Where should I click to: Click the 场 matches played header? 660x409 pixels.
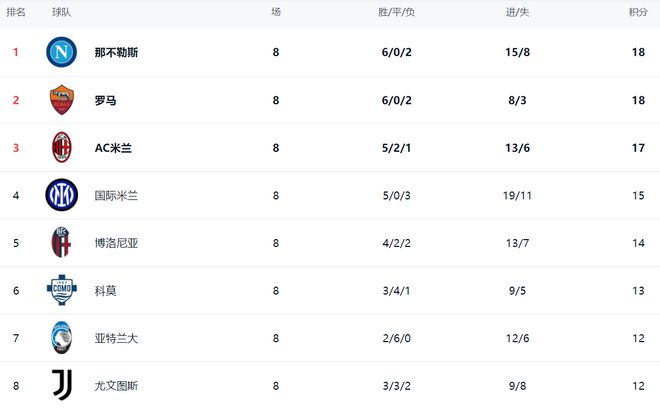pos(276,12)
